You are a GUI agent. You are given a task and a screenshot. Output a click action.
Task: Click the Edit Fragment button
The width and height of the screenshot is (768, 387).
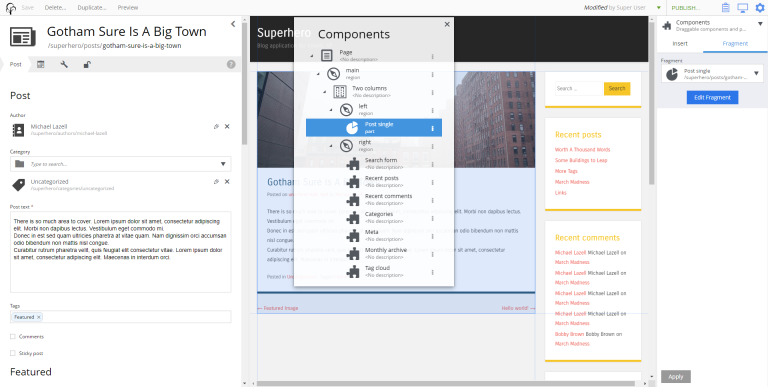(712, 97)
